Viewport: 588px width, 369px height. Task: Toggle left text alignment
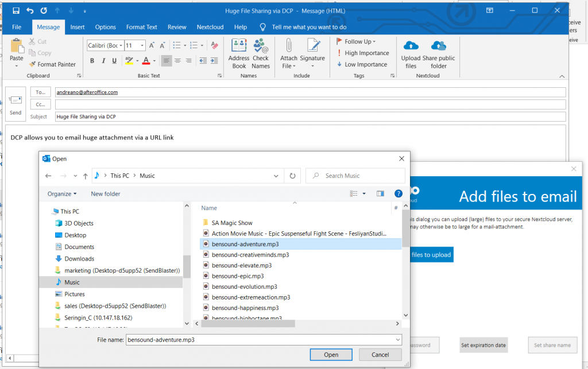pos(167,61)
